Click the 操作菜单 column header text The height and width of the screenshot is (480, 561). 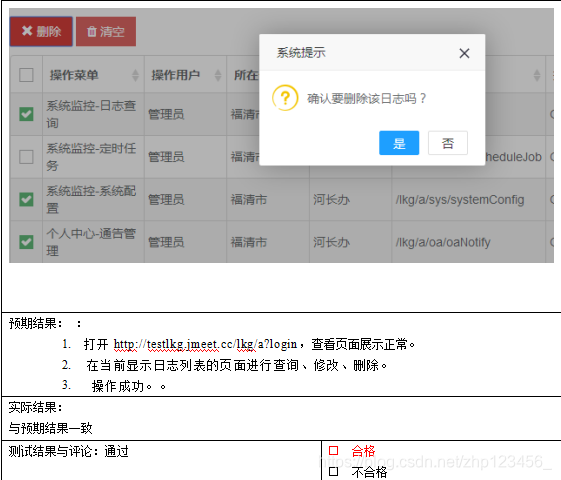point(74,75)
